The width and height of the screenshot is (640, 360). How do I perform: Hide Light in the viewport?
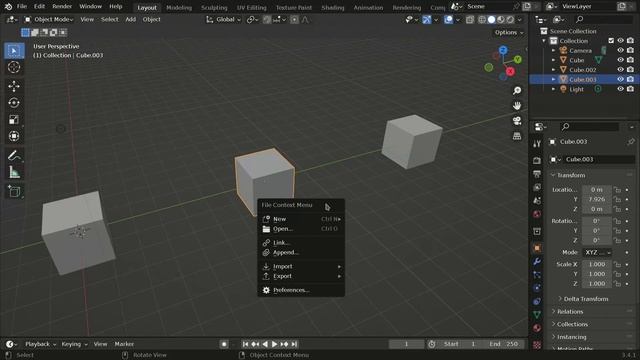coord(620,89)
